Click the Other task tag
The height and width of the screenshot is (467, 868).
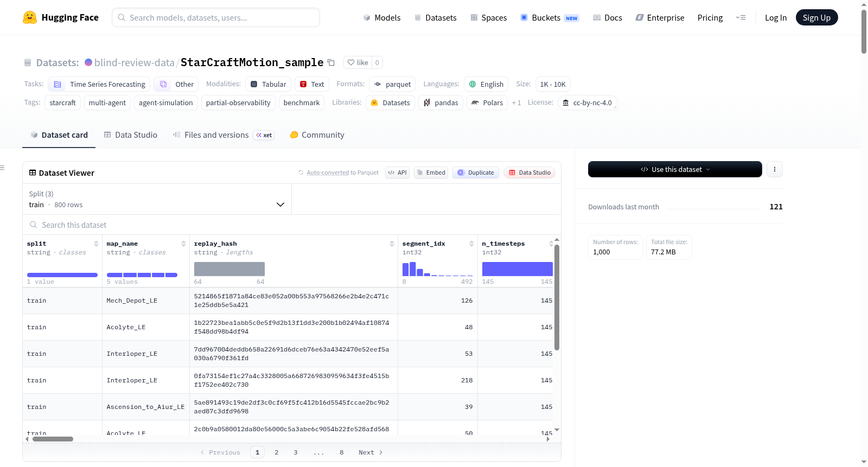coord(176,84)
